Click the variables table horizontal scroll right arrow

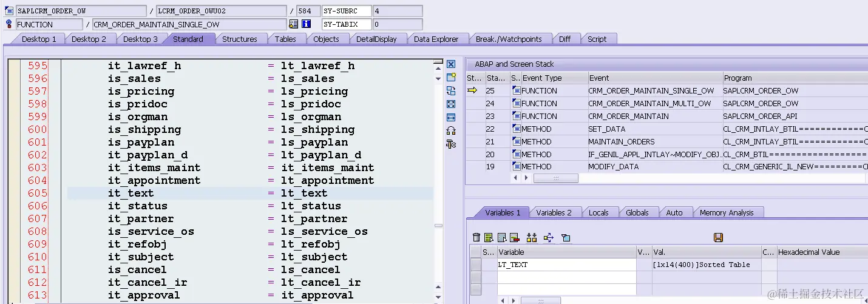[514, 300]
